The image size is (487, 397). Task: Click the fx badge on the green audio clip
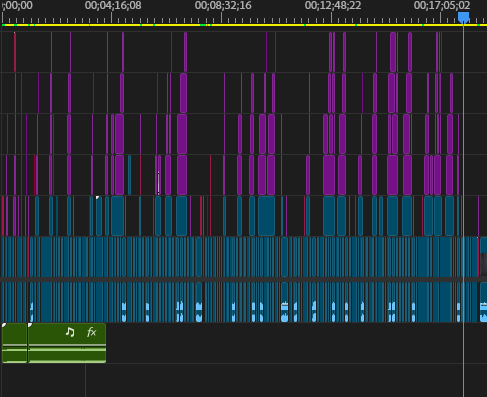point(91,332)
